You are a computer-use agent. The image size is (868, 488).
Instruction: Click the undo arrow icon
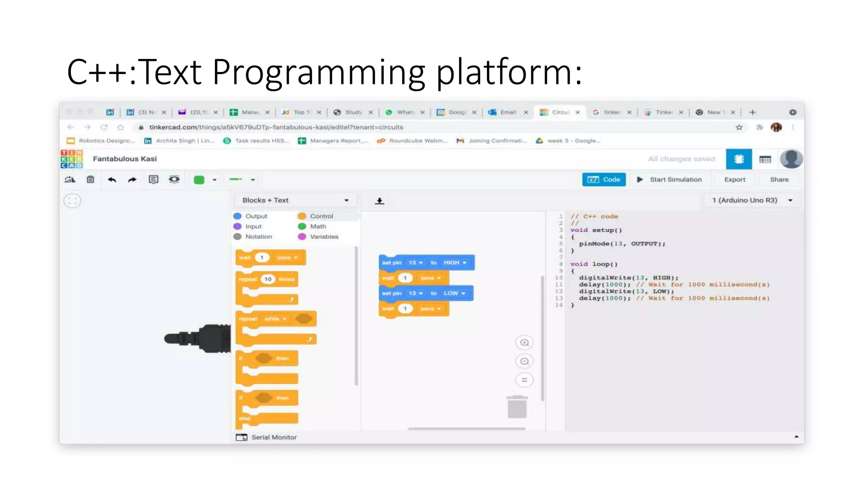111,180
